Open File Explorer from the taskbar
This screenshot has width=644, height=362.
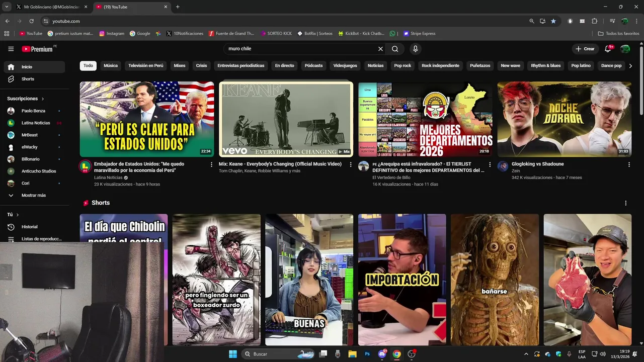pos(352,354)
